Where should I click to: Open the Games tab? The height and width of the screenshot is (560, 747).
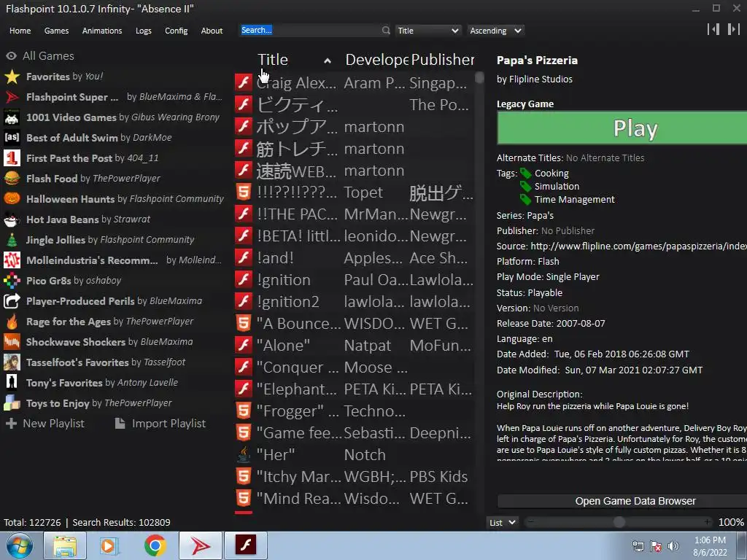pos(56,31)
